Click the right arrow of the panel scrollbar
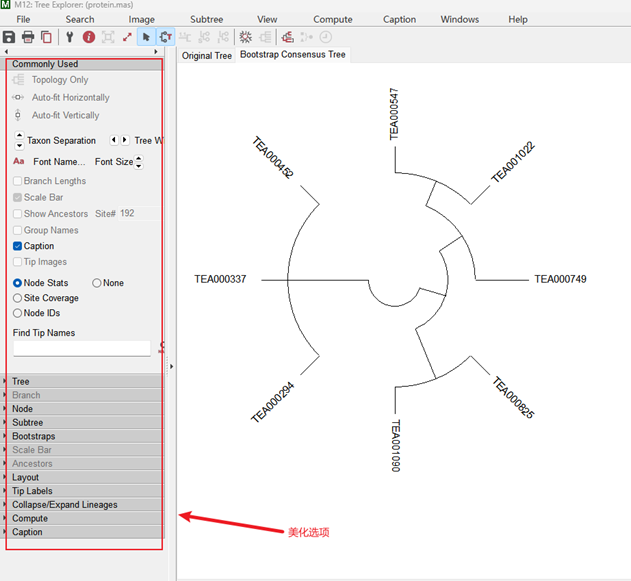631x581 pixels. tap(156, 52)
